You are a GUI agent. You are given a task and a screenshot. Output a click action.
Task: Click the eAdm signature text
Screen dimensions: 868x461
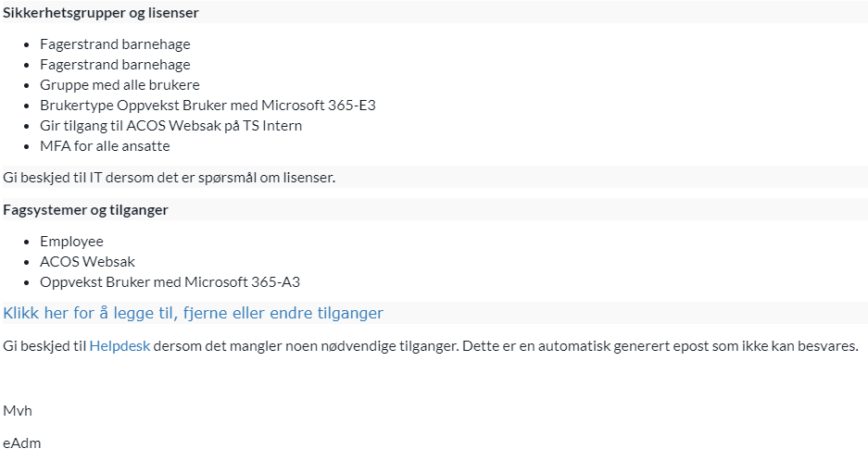pos(21,443)
